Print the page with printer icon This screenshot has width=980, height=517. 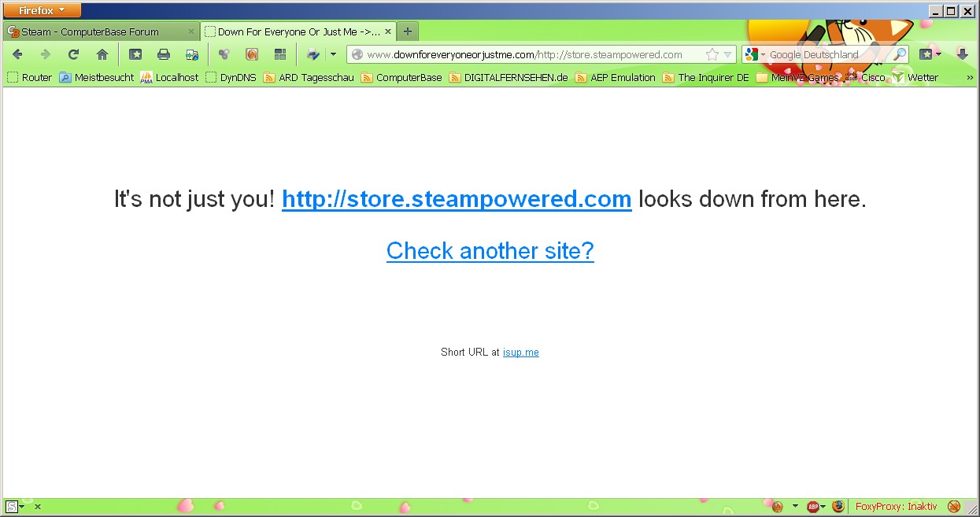pyautogui.click(x=164, y=54)
